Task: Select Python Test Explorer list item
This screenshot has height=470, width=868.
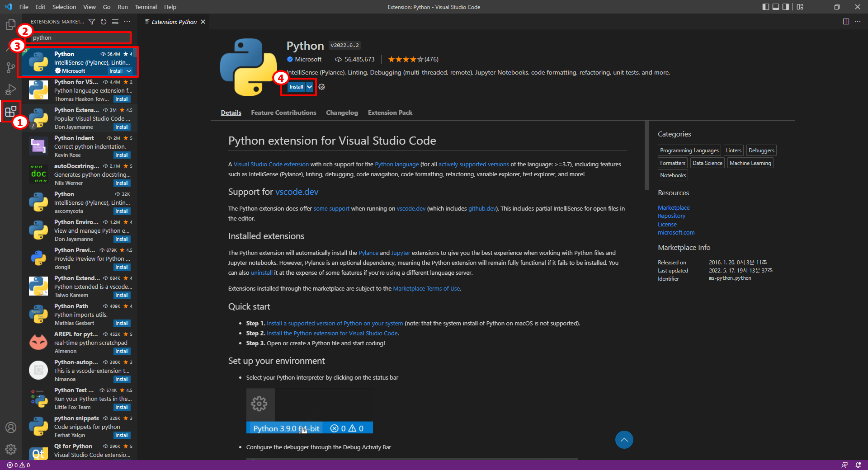Action: point(80,399)
